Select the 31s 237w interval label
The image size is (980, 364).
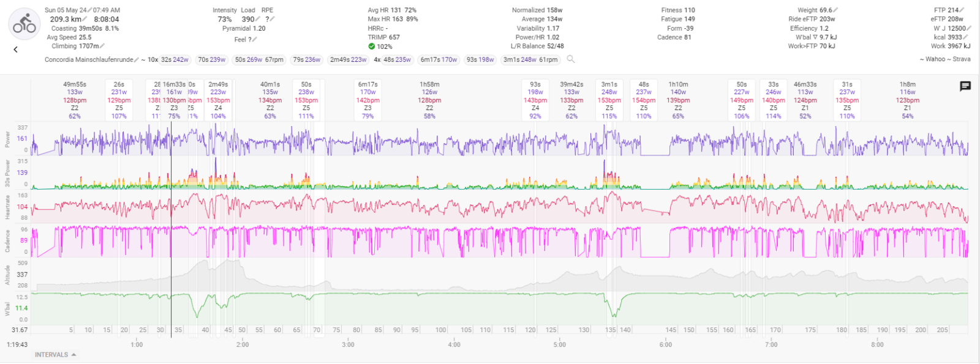coord(847,100)
